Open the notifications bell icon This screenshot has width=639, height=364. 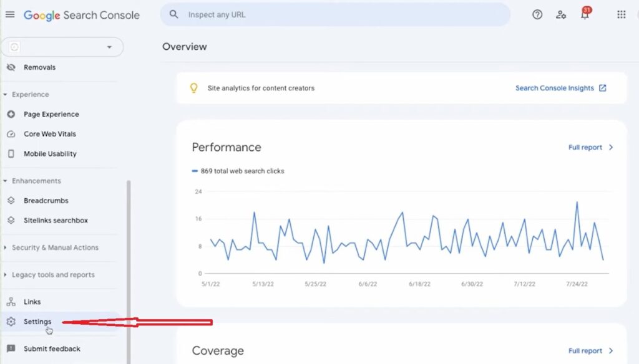(585, 14)
